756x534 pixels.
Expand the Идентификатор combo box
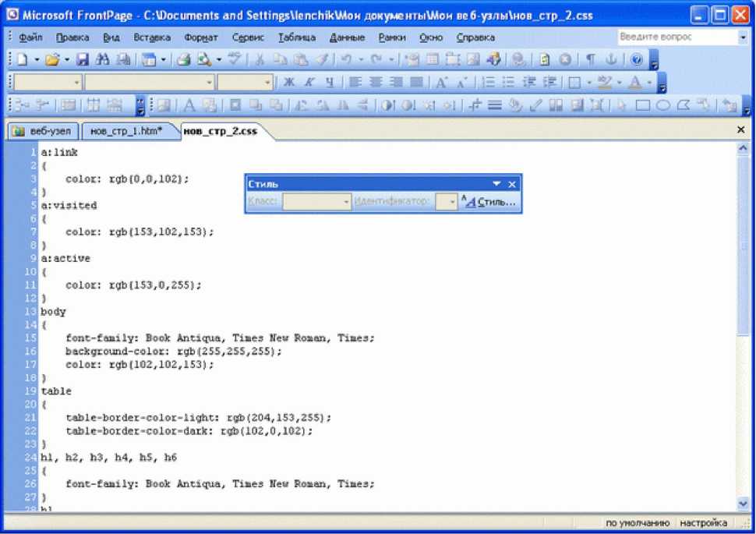pyautogui.click(x=451, y=202)
